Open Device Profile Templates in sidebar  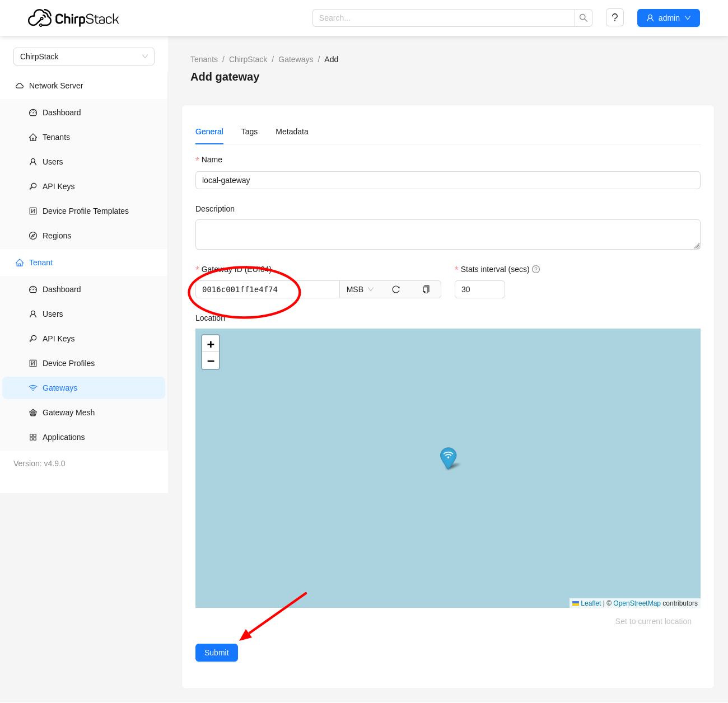click(85, 211)
